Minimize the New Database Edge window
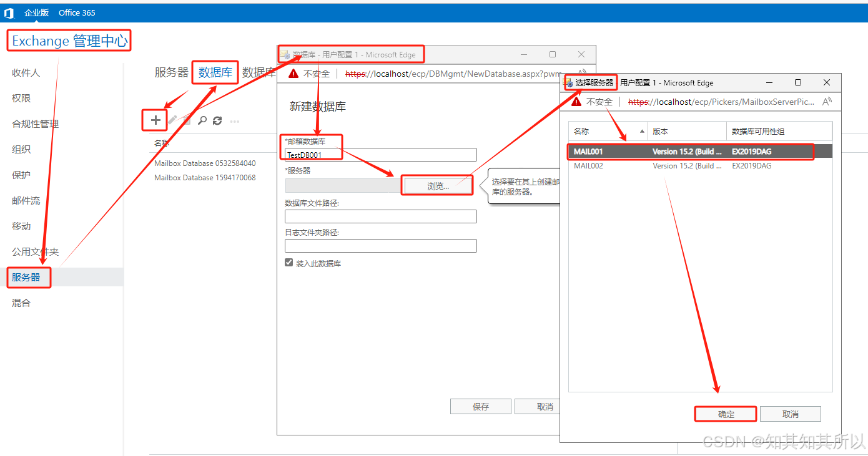This screenshot has height=456, width=868. coord(524,55)
